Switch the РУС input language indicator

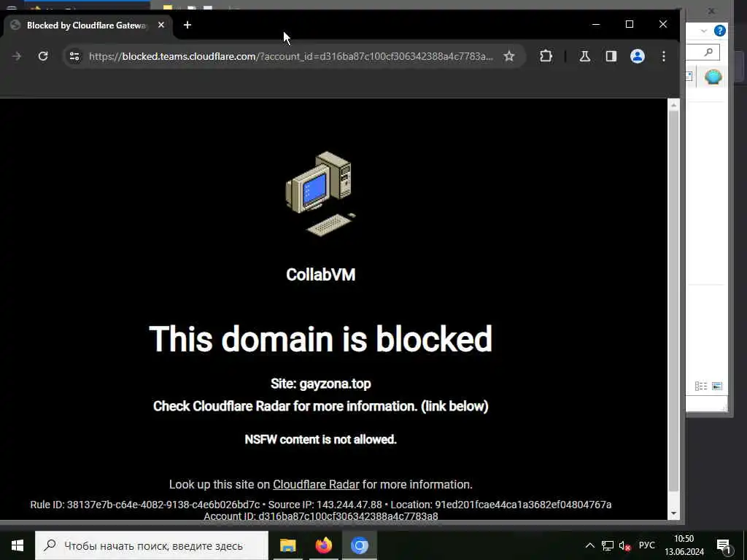click(x=647, y=545)
